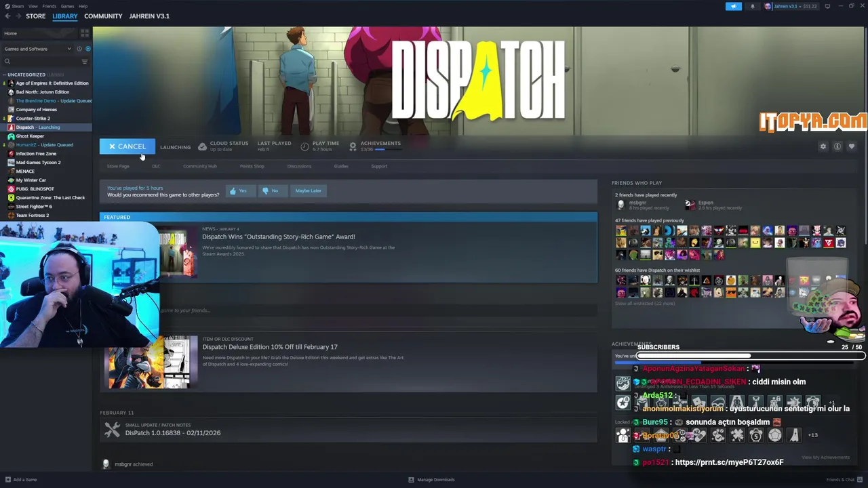Select My Winter Car
Image resolution: width=868 pixels, height=488 pixels.
(46, 180)
